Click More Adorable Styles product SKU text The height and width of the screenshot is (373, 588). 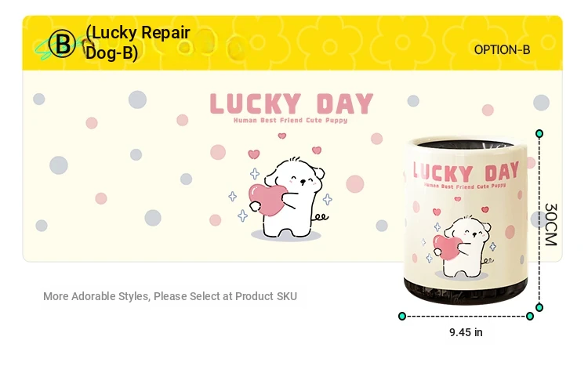(x=170, y=296)
